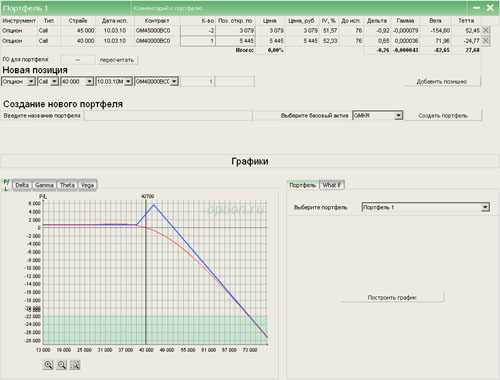Image resolution: width=500 pixels, height=380 pixels.
Task: Zoom out of the P/L chart
Action: pyautogui.click(x=62, y=365)
